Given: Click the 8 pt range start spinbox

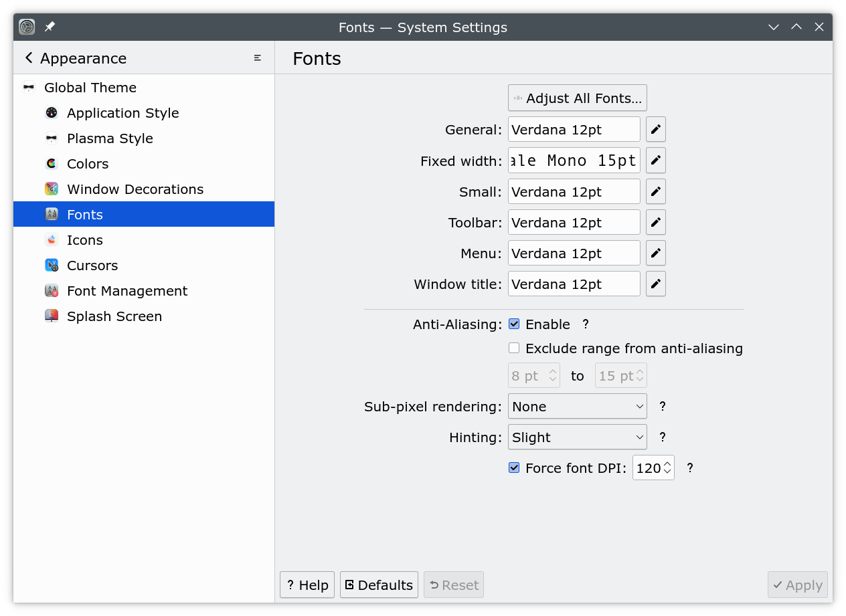Looking at the screenshot, I should click(534, 375).
